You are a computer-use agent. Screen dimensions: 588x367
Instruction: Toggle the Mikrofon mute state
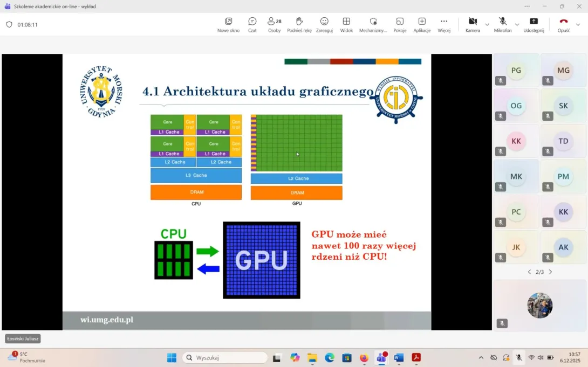(502, 24)
